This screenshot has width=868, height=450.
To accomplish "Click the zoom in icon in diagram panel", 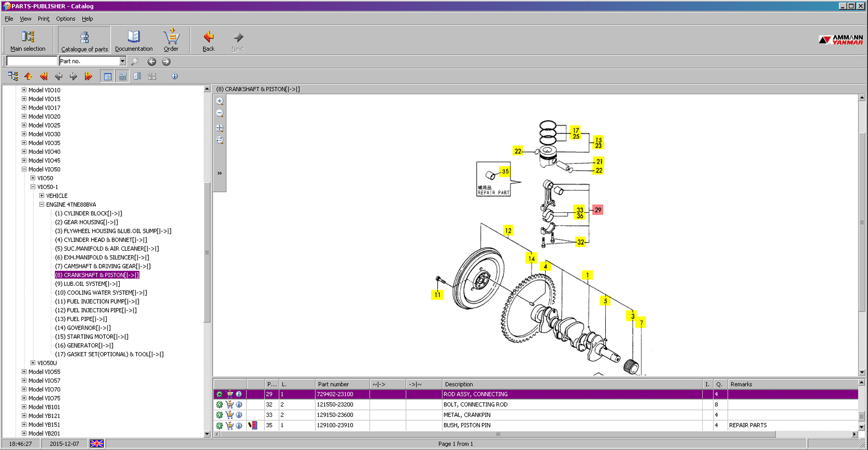I will pos(220,101).
